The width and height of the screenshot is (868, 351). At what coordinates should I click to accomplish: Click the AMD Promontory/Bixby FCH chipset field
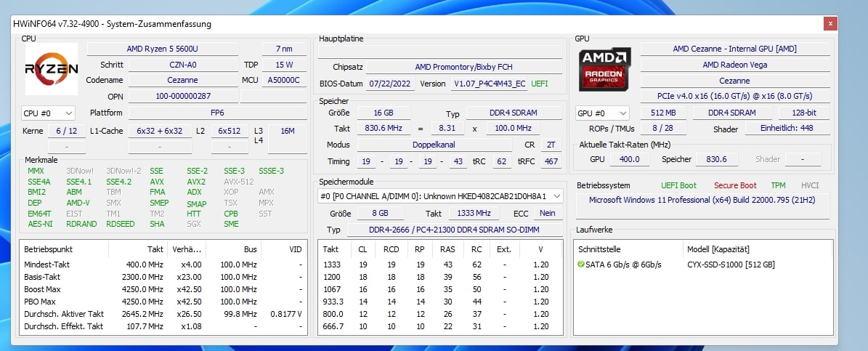coord(463,67)
